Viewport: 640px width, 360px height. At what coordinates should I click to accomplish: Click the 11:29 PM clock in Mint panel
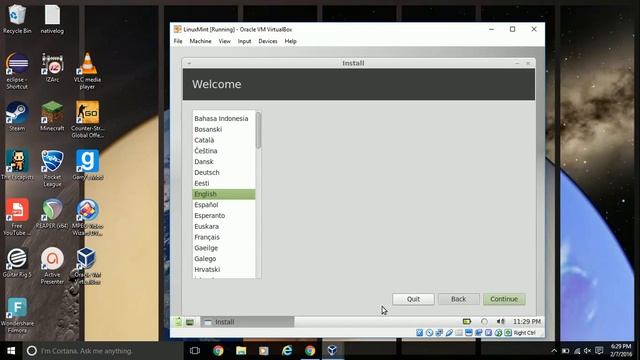527,322
